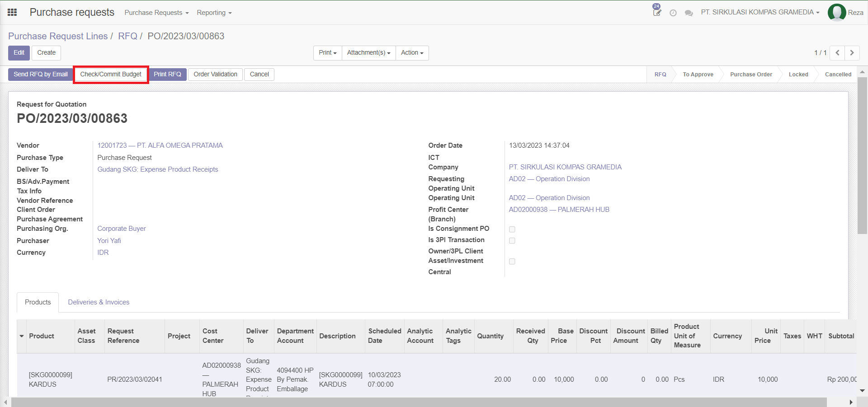This screenshot has height=407, width=868.
Task: Go to the next record arrow
Action: click(852, 53)
